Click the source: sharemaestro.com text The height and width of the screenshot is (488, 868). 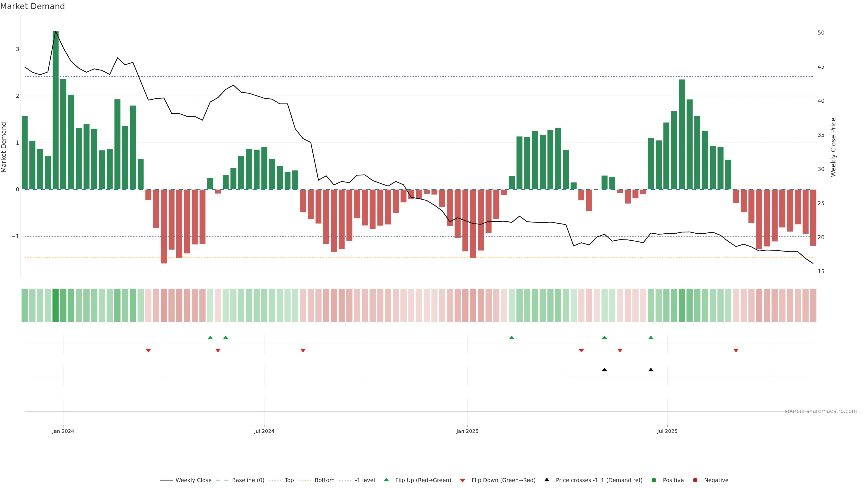click(x=821, y=411)
